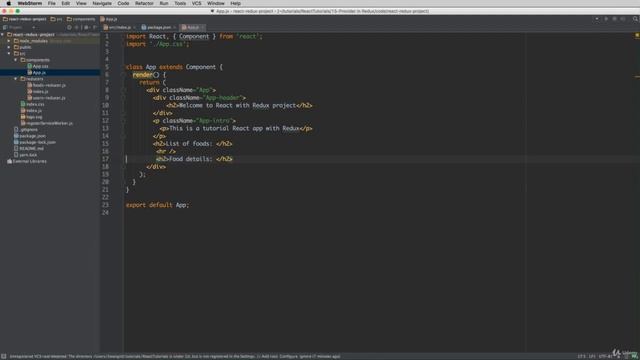The image size is (640, 360).
Task: Click the components folder breadcrumb
Action: 81,19
